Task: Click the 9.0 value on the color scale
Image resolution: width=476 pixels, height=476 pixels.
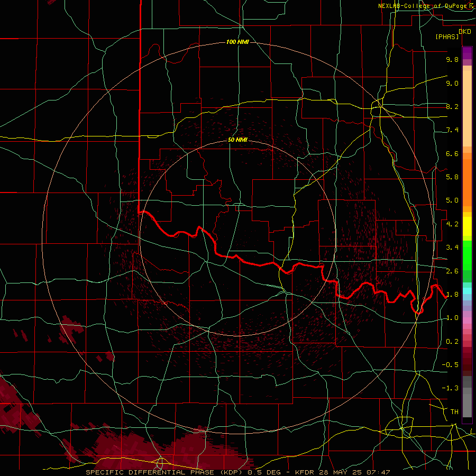Action: (x=452, y=83)
